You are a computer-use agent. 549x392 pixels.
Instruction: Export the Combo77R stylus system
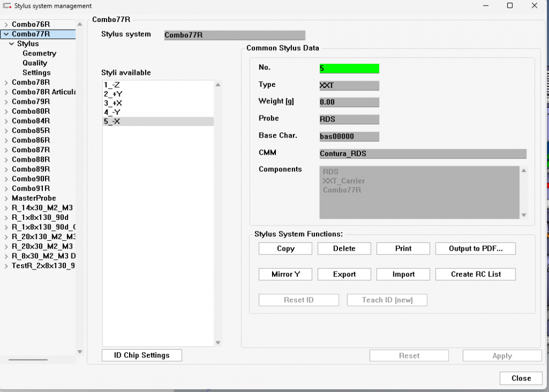[344, 274]
